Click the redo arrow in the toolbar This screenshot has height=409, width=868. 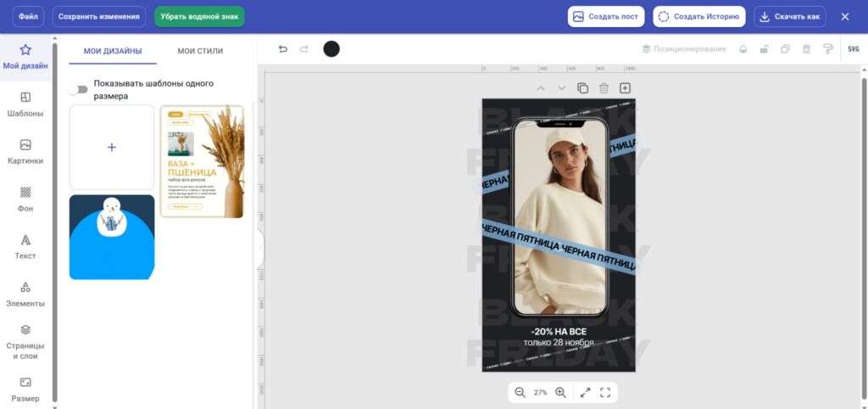click(x=304, y=49)
